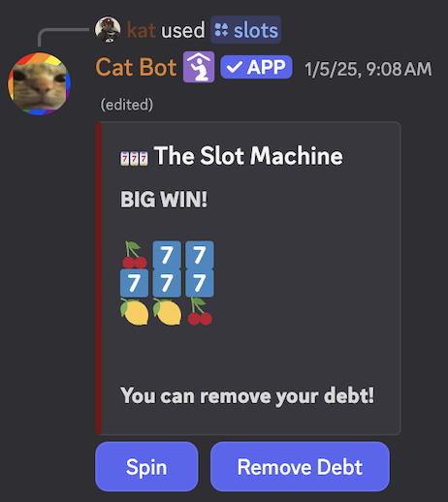Click the slash command icon beside slots
Screen dimensions: 448x502
(221, 30)
